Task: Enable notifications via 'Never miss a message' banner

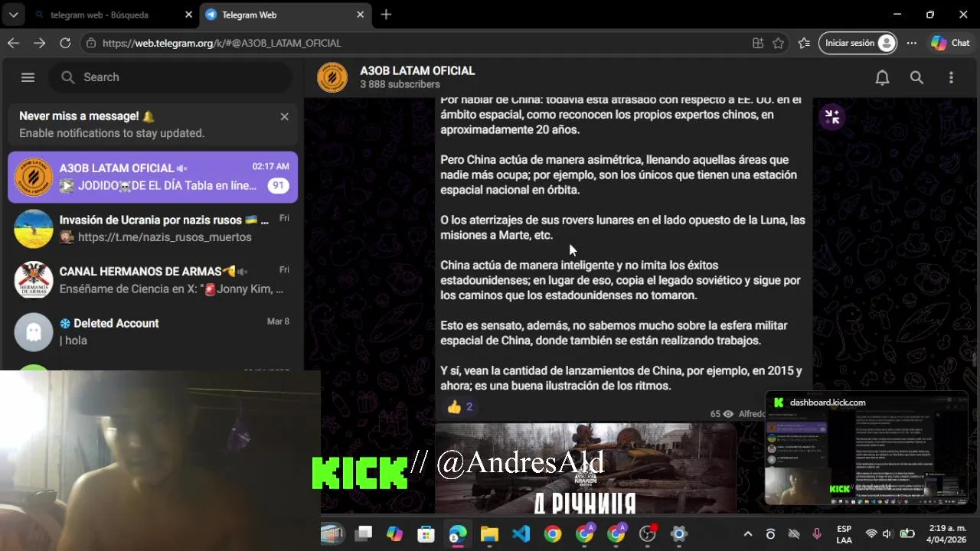Action: tap(153, 125)
